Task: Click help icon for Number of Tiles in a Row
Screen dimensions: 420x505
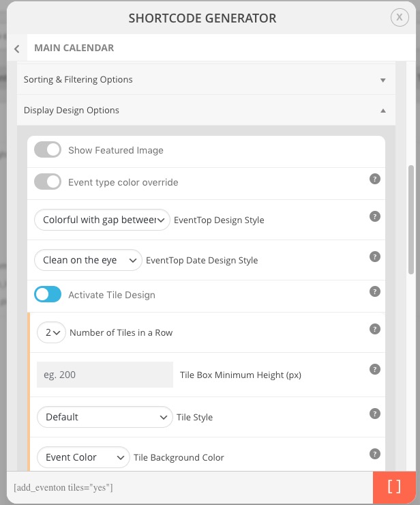Action: pos(374,329)
